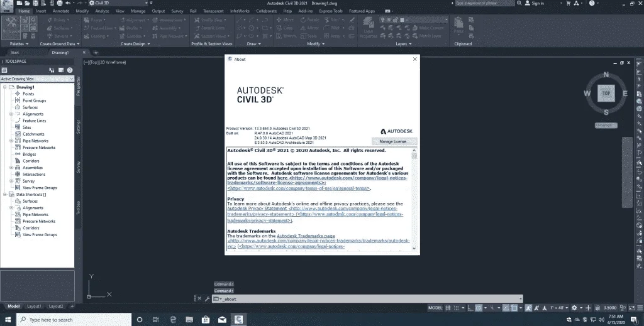Open Windows Task View in taskbar
This screenshot has height=326, width=644.
point(156,320)
